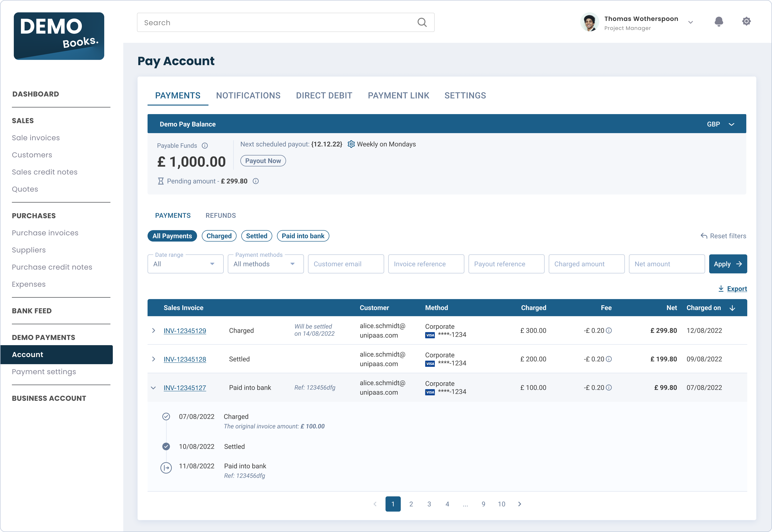Select the Settled filter chip
The width and height of the screenshot is (772, 532).
257,236
